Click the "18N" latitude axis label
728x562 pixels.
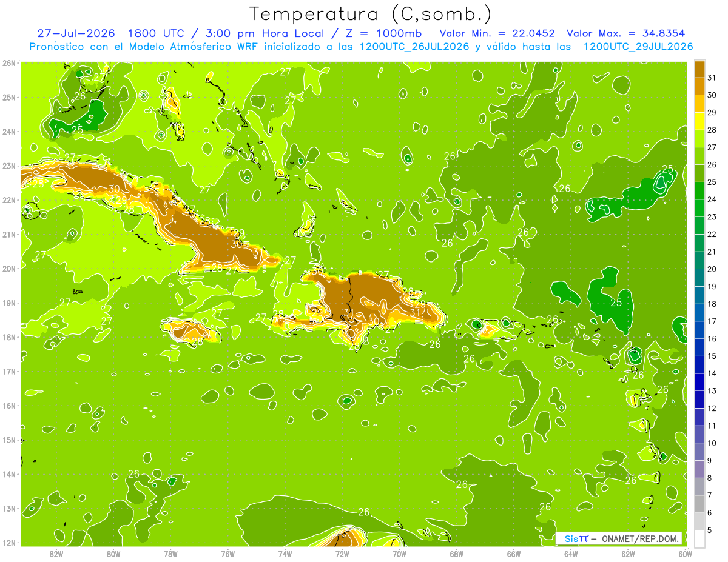(x=9, y=337)
